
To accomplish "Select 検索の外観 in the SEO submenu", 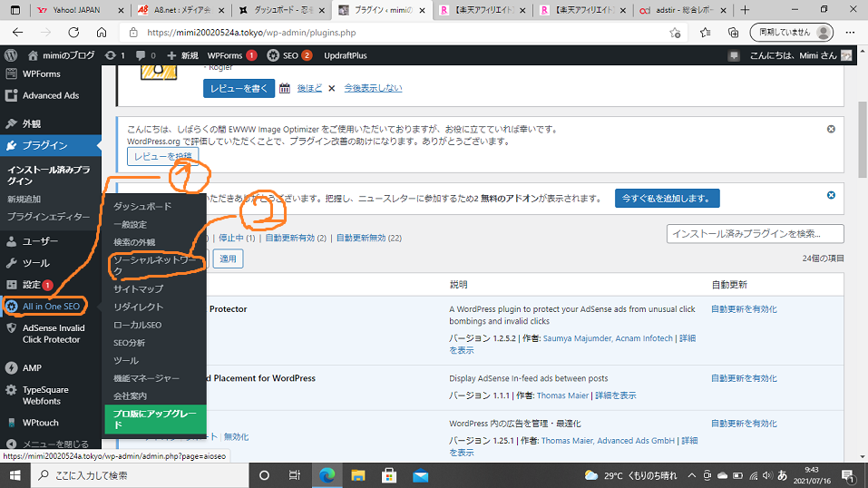I will [134, 242].
